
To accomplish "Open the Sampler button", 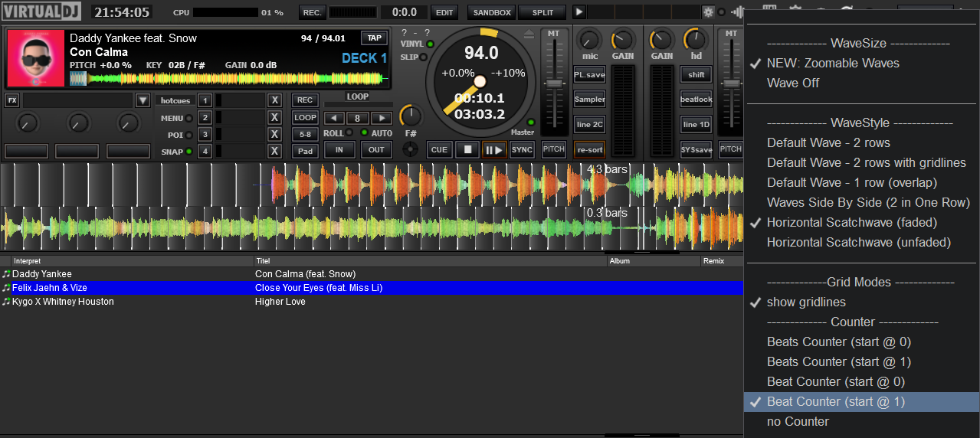I will coord(589,100).
